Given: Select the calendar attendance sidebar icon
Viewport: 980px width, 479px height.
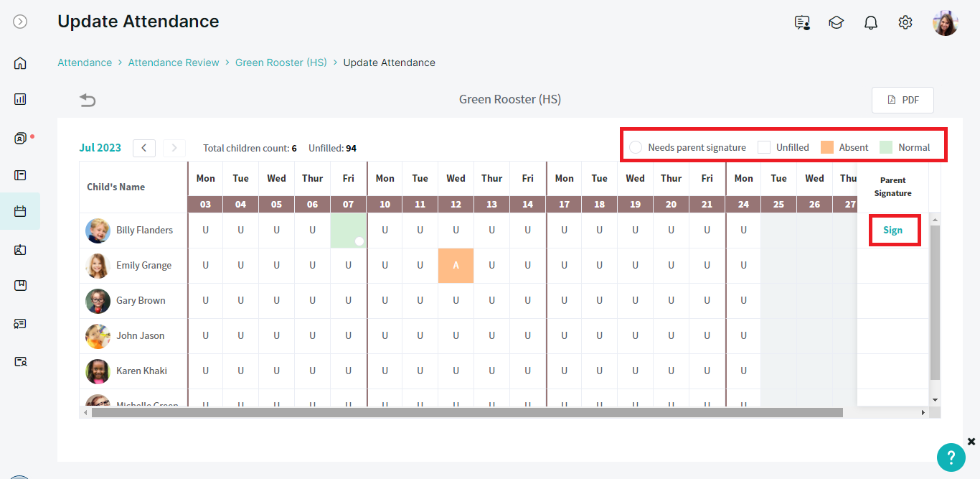Looking at the screenshot, I should (x=20, y=211).
